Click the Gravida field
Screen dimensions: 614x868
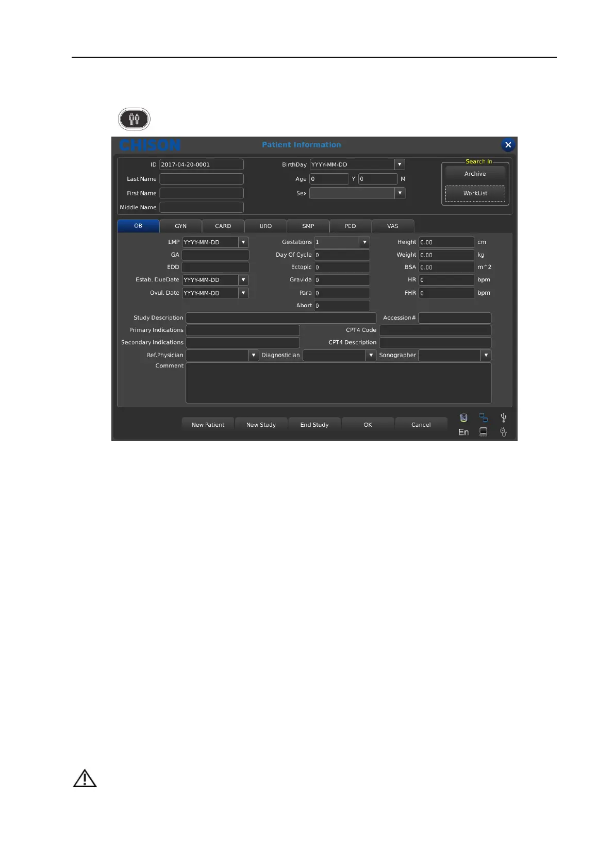[342, 280]
